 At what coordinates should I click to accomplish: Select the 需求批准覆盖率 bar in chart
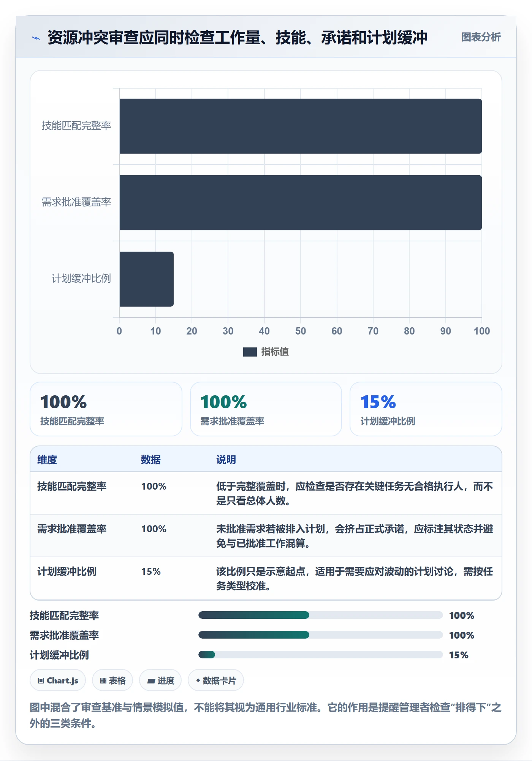301,203
